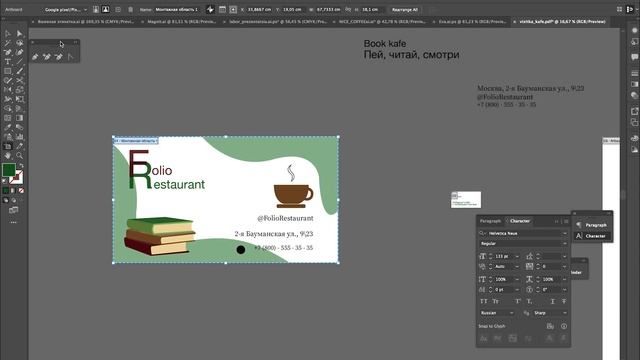Select the Gradient tool
This screenshot has height=360, width=640.
click(x=20, y=118)
